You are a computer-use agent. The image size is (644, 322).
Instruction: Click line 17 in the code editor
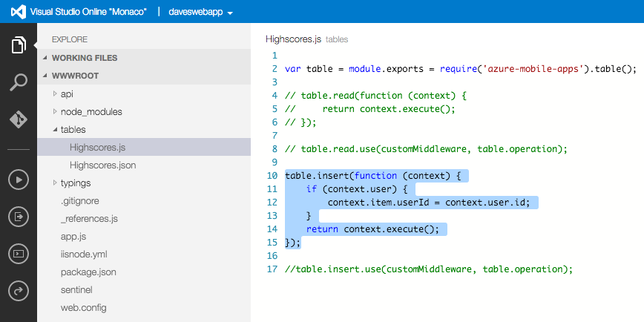click(x=428, y=269)
